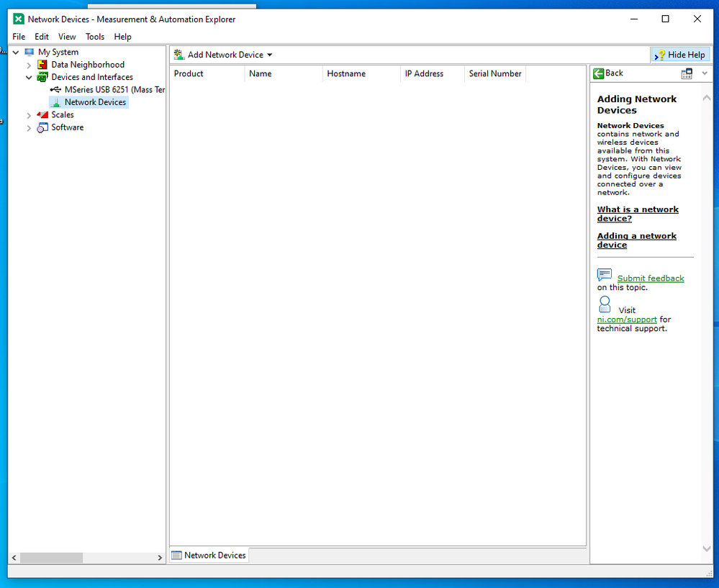This screenshot has width=719, height=588.
Task: Maximize the Measurement & Automation Explorer window
Action: pyautogui.click(x=665, y=19)
